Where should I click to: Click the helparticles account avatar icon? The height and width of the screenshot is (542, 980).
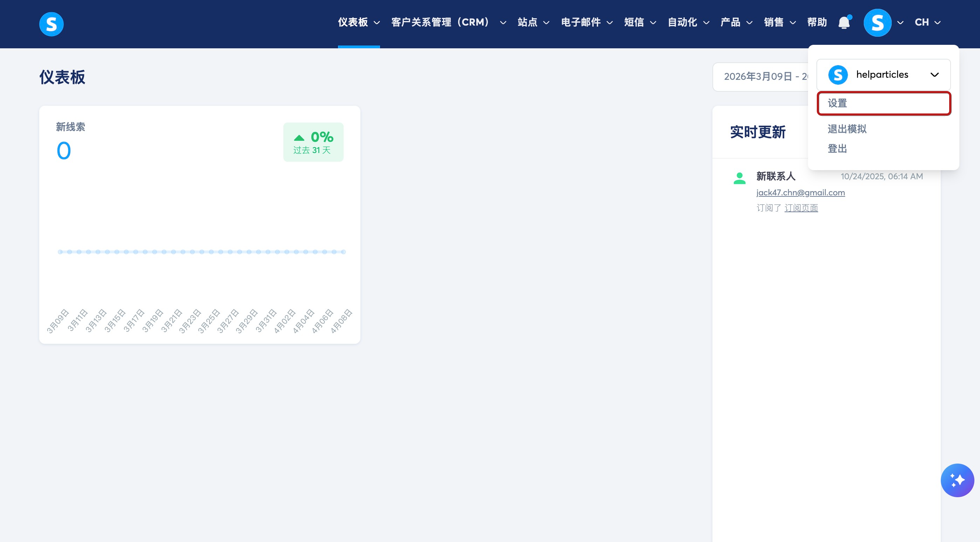(838, 75)
